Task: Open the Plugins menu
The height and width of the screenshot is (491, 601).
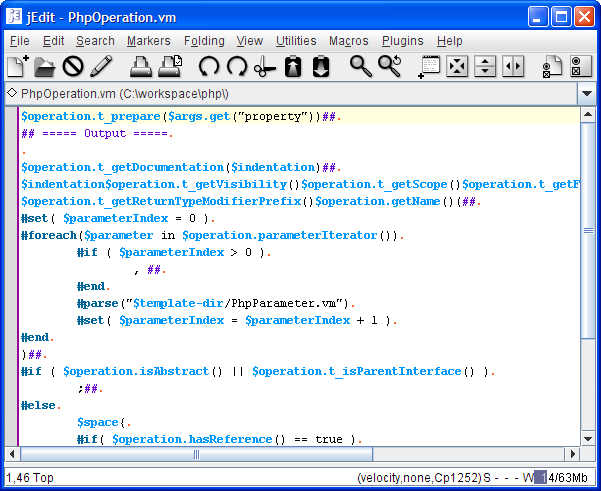Action: [402, 41]
